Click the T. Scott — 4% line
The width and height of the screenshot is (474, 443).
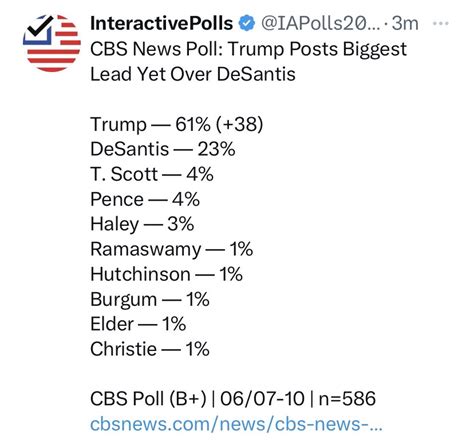point(152,174)
